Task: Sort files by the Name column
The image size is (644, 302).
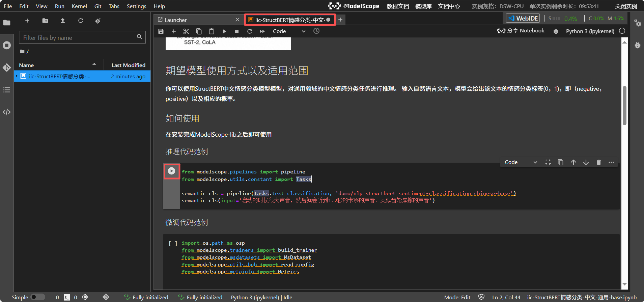Action: click(x=58, y=65)
